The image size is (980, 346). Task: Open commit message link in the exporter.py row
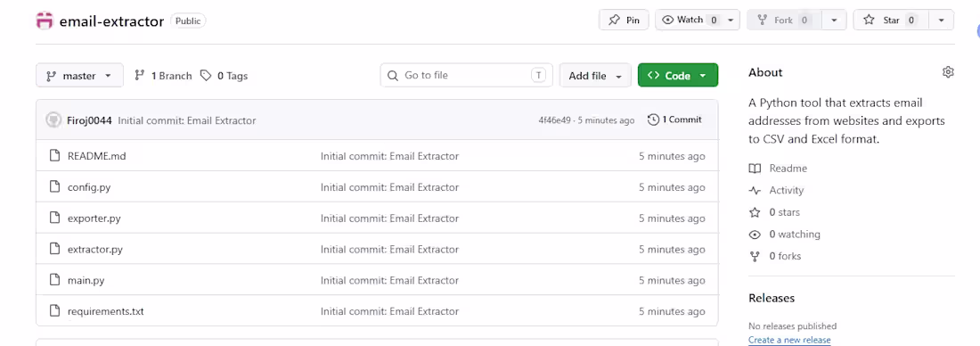pyautogui.click(x=389, y=218)
